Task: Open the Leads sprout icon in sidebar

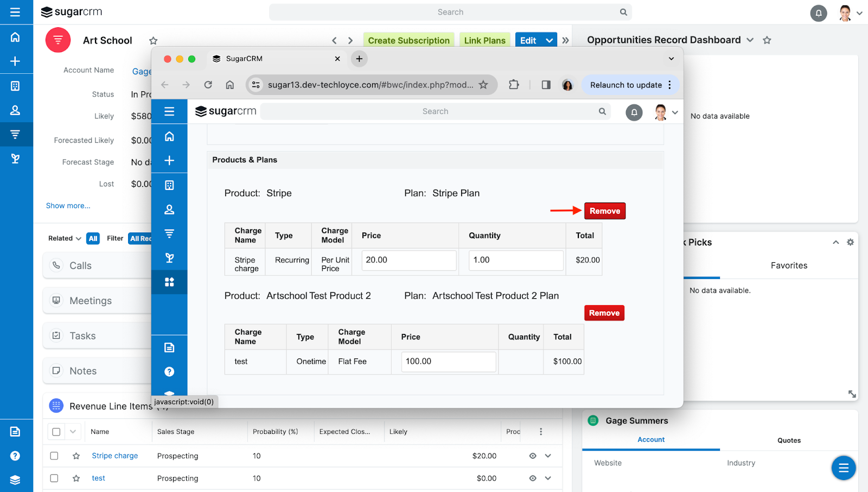Action: click(15, 159)
